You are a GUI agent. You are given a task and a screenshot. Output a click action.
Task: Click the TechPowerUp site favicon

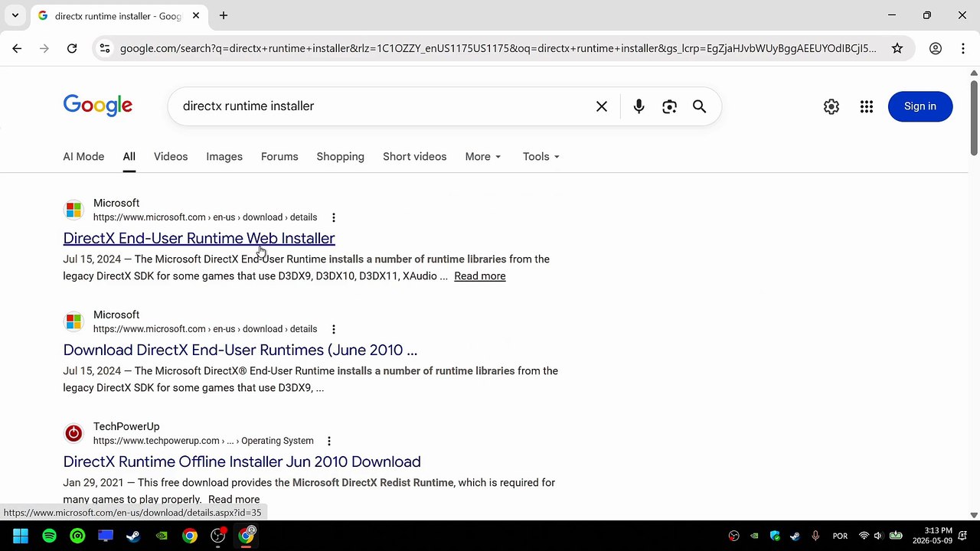coord(73,433)
